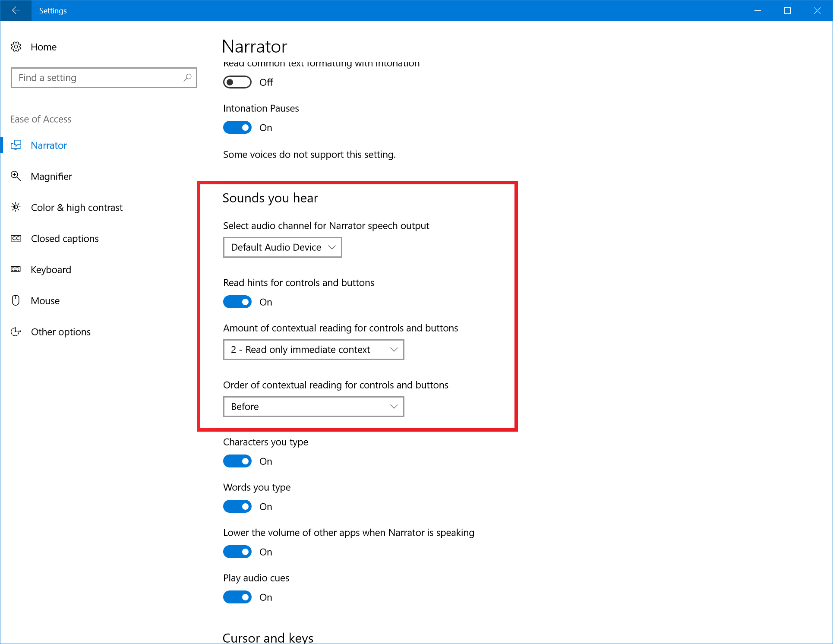Click the Magnifier sidebar icon
The width and height of the screenshot is (833, 644).
click(x=16, y=176)
